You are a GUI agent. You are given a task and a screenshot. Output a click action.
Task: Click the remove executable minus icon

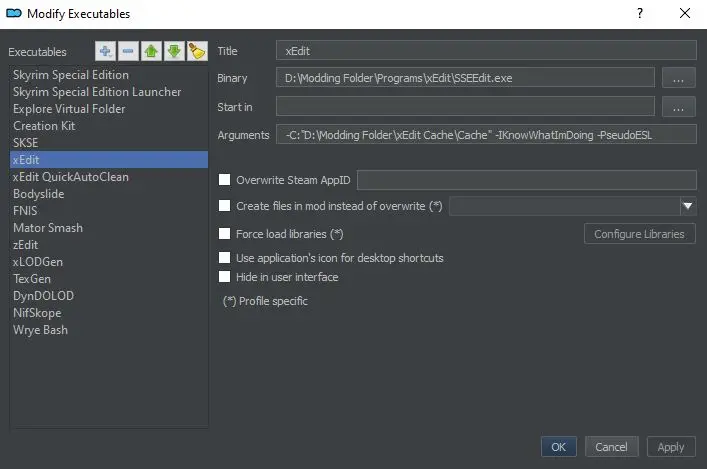[128, 51]
